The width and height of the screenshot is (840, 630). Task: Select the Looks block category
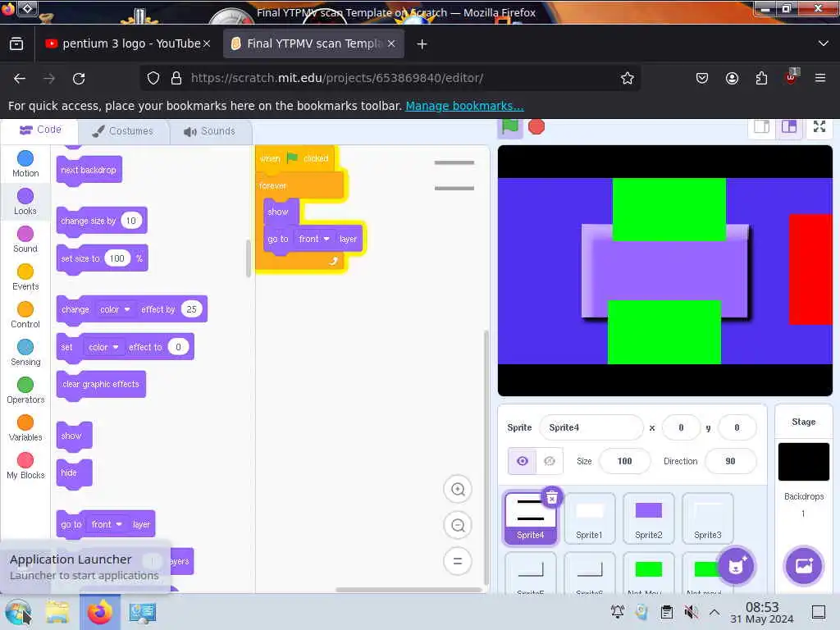pyautogui.click(x=25, y=202)
